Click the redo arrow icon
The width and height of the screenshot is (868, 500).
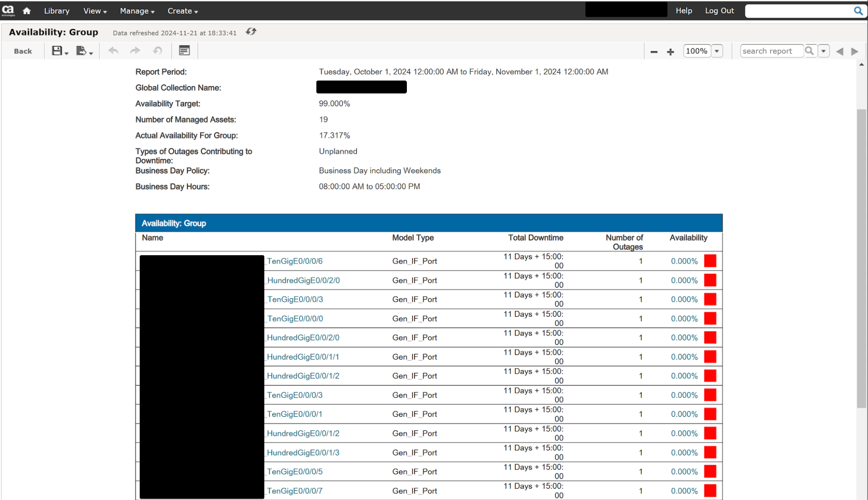pos(135,51)
